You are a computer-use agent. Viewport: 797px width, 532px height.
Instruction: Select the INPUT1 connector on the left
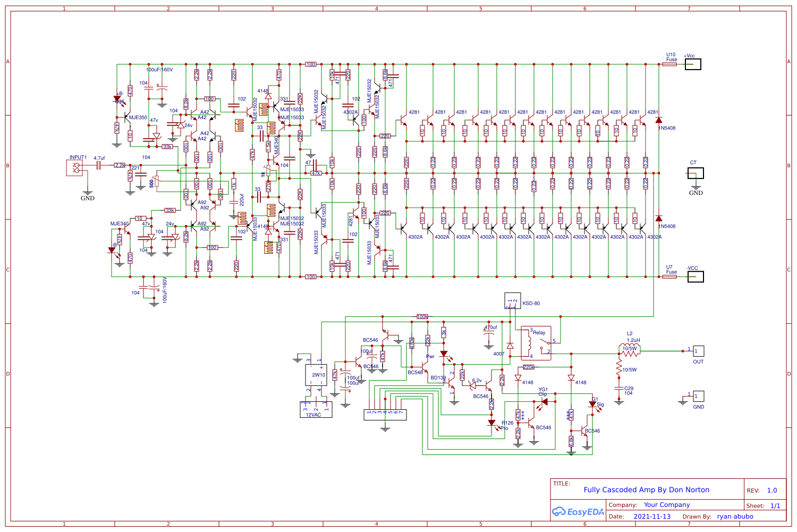(x=74, y=167)
